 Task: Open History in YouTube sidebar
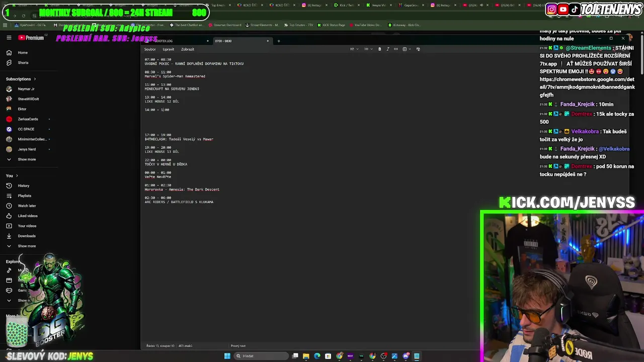pyautogui.click(x=24, y=186)
